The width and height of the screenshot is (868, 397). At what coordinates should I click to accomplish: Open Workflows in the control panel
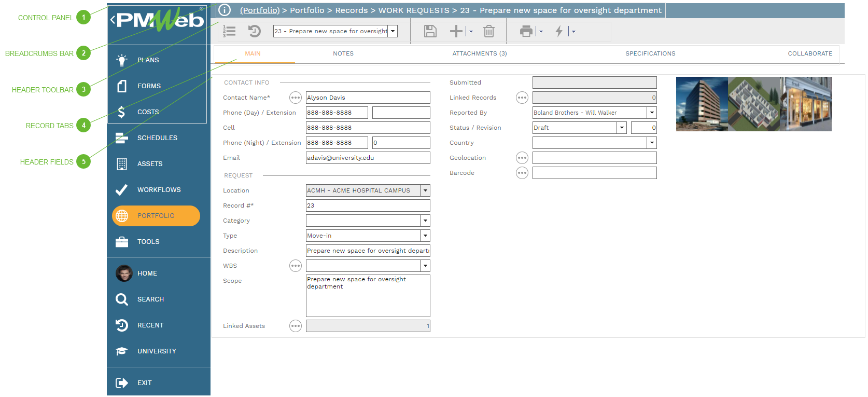[159, 190]
